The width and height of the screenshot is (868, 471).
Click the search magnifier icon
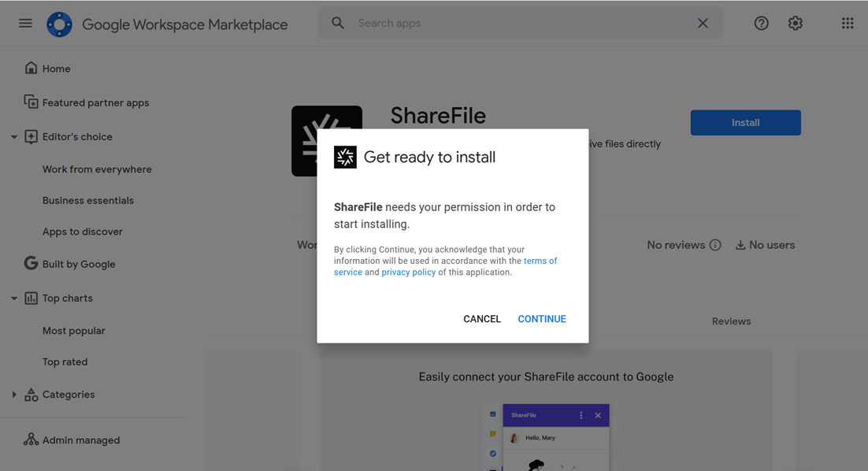coord(338,24)
